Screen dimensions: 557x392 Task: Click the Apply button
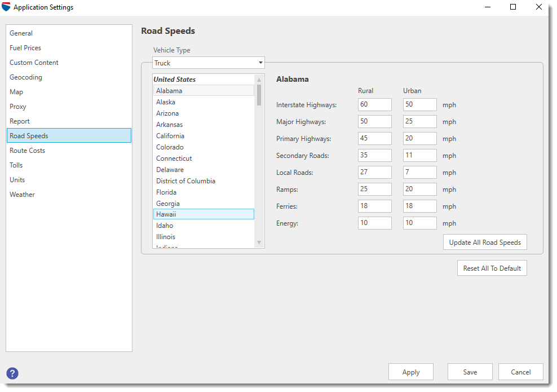[410, 372]
